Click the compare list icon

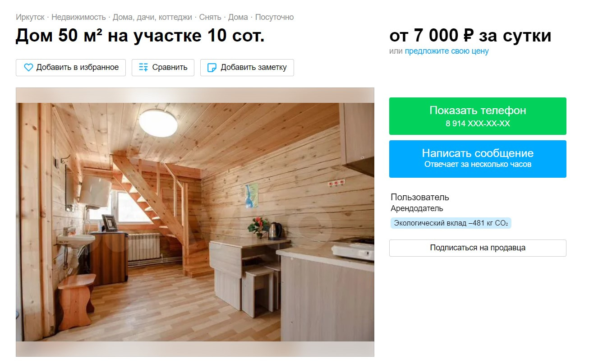coord(143,68)
